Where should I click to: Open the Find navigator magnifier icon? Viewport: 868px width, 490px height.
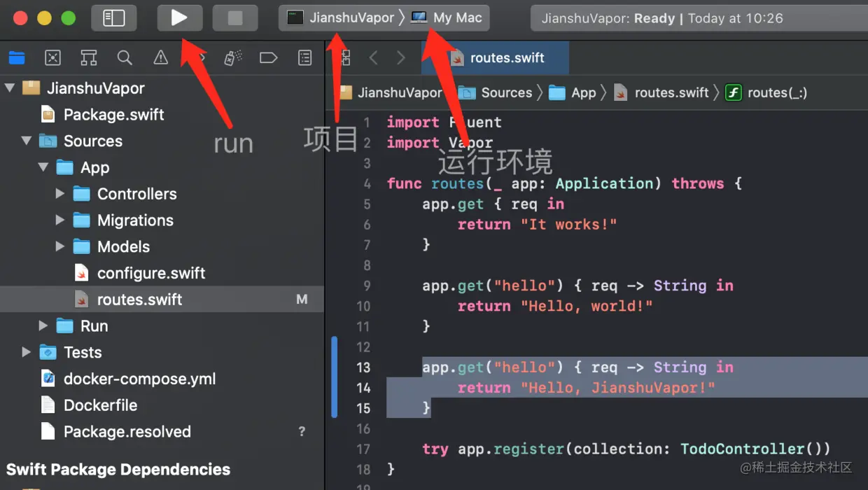(125, 58)
